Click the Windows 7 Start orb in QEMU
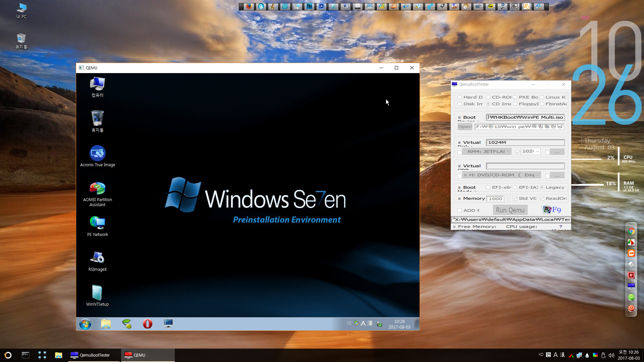Image resolution: width=644 pixels, height=362 pixels. pyautogui.click(x=85, y=324)
